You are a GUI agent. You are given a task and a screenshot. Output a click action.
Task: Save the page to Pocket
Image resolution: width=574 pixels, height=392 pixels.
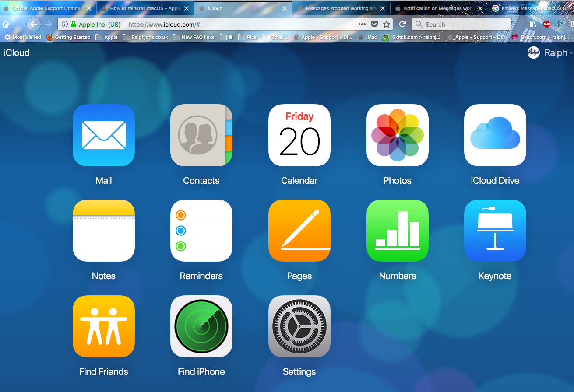coord(374,24)
